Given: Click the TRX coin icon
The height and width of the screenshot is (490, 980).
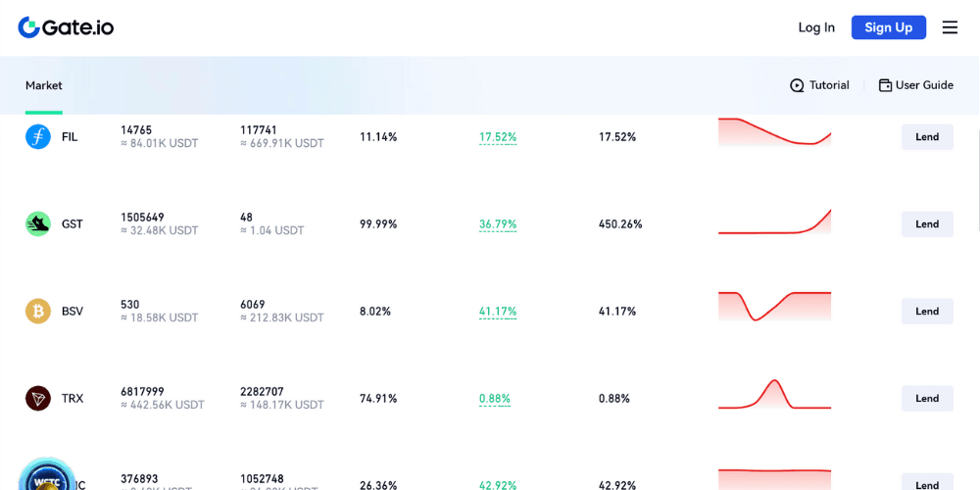Looking at the screenshot, I should pos(38,399).
